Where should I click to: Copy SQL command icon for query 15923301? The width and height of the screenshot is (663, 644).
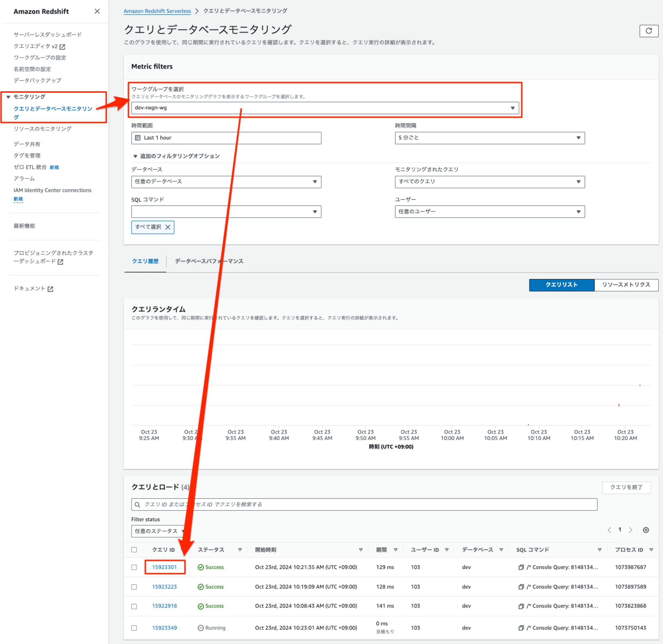tap(521, 567)
